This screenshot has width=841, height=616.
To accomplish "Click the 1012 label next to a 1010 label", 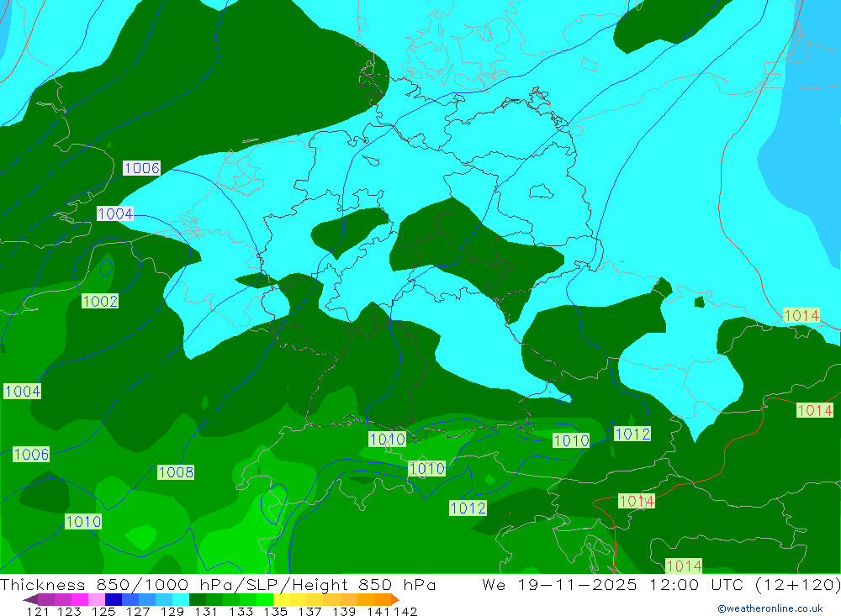I will tap(632, 434).
